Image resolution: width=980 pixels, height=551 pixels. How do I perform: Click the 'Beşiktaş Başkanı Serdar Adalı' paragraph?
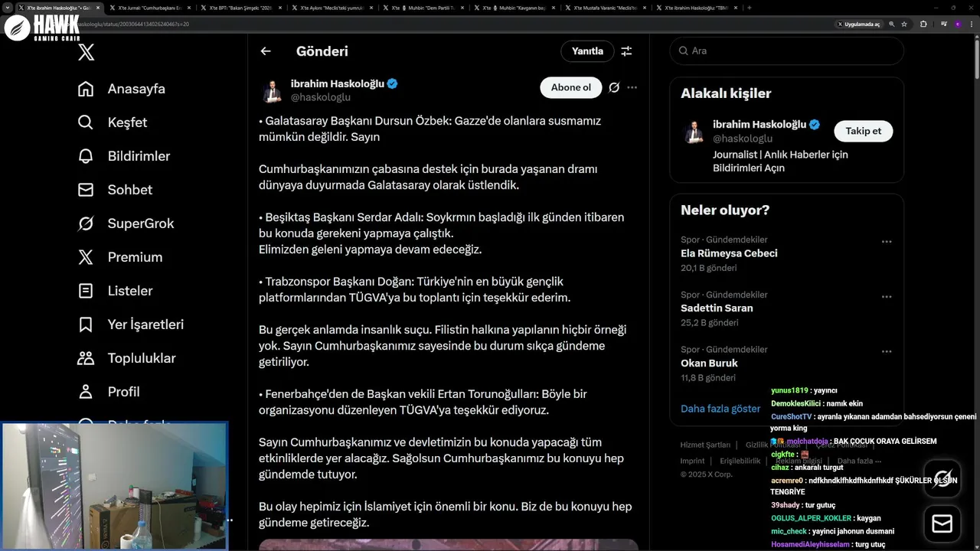coord(442,233)
